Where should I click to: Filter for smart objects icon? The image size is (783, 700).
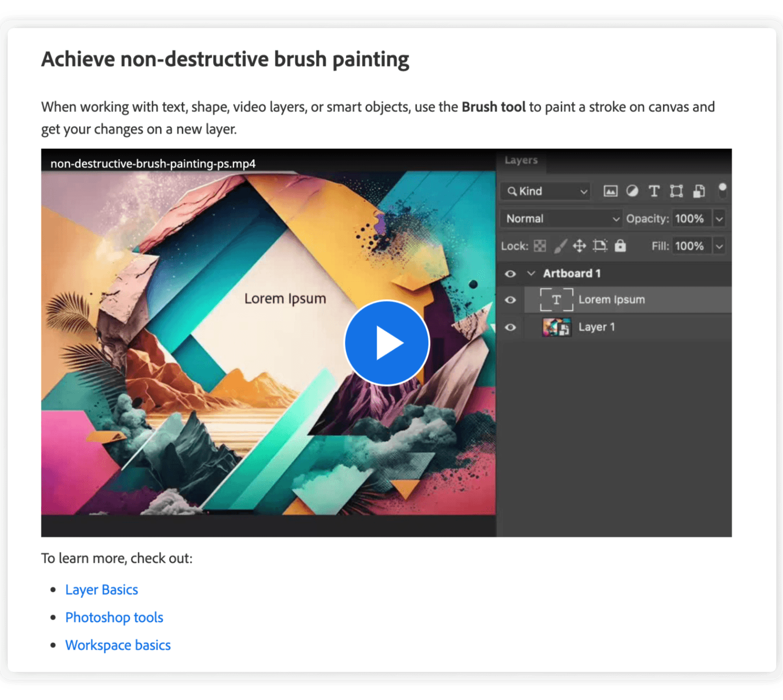699,191
